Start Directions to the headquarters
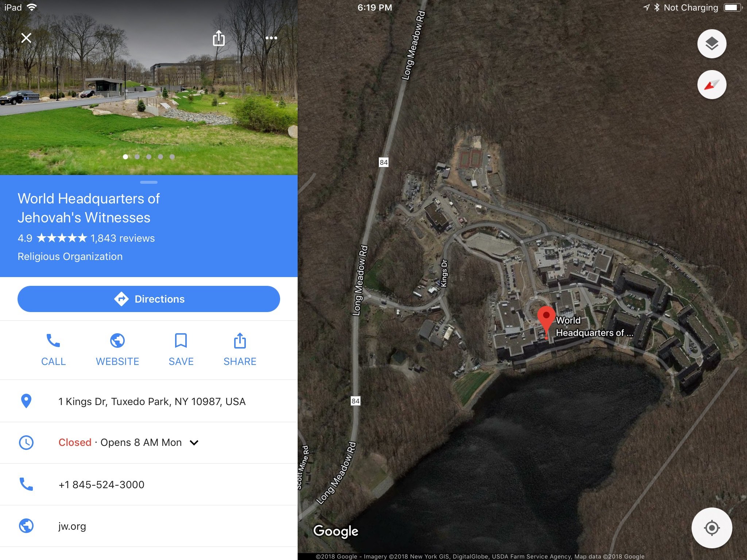Image resolution: width=747 pixels, height=560 pixels. (149, 299)
